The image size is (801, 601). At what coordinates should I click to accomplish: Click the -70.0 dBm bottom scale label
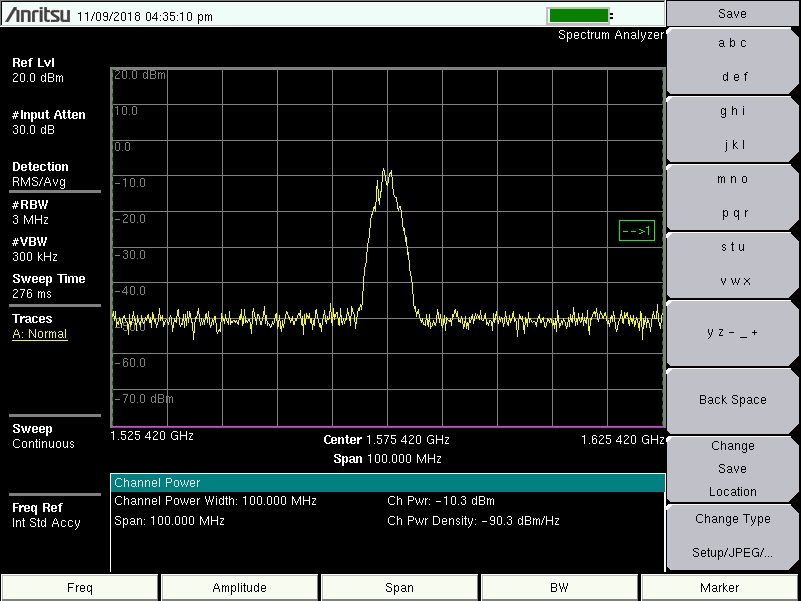coord(144,399)
